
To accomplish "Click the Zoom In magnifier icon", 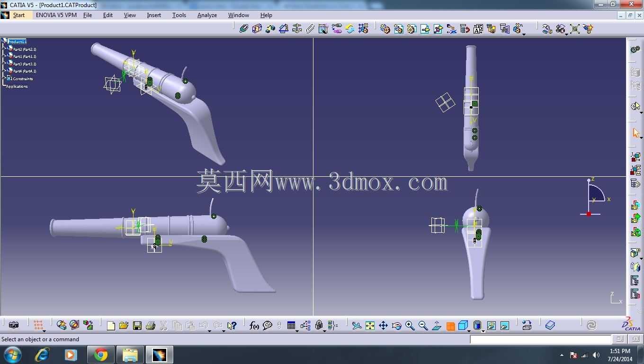I will tap(410, 326).
